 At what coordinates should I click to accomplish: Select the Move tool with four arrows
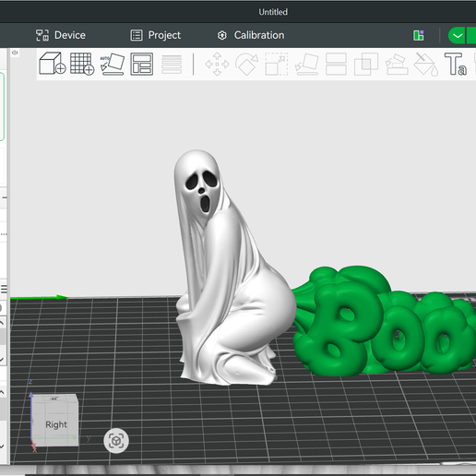[217, 65]
